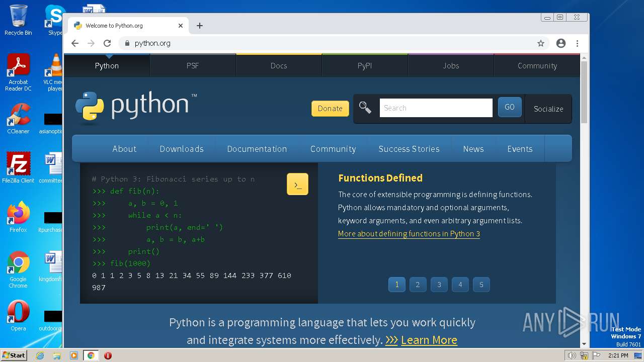This screenshot has height=362, width=644.
Task: Click the Windows Start button
Action: click(x=14, y=355)
